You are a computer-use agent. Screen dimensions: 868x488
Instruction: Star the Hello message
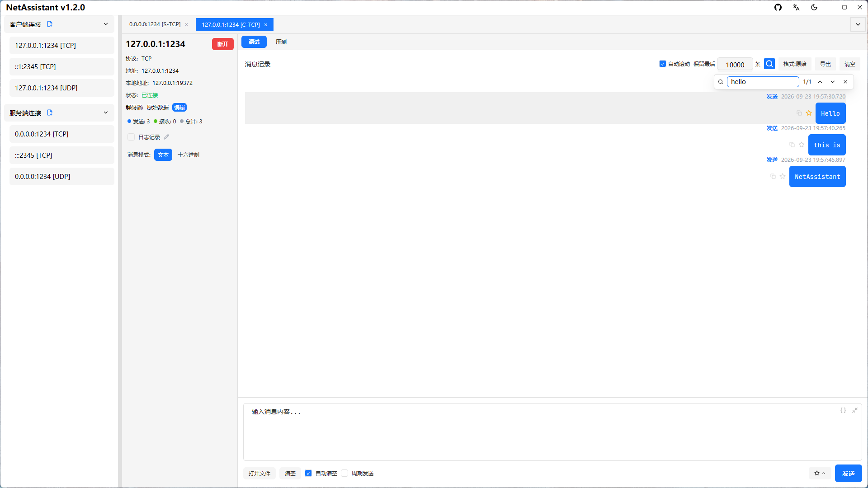pos(809,113)
